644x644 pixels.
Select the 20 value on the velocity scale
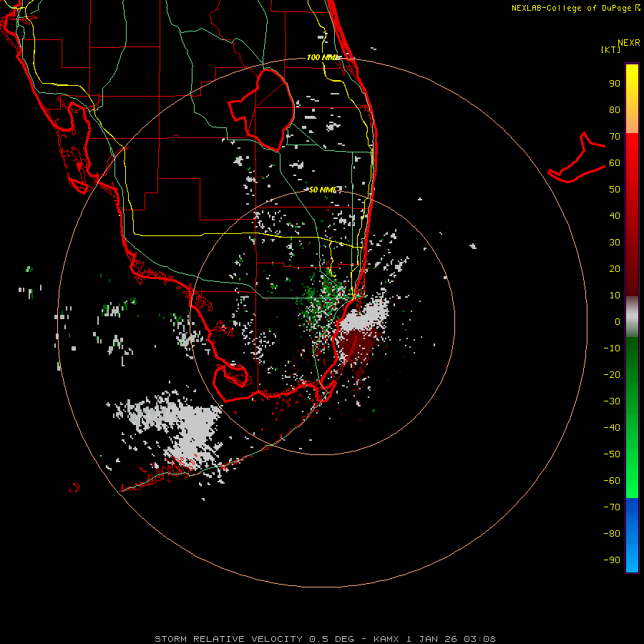[615, 269]
